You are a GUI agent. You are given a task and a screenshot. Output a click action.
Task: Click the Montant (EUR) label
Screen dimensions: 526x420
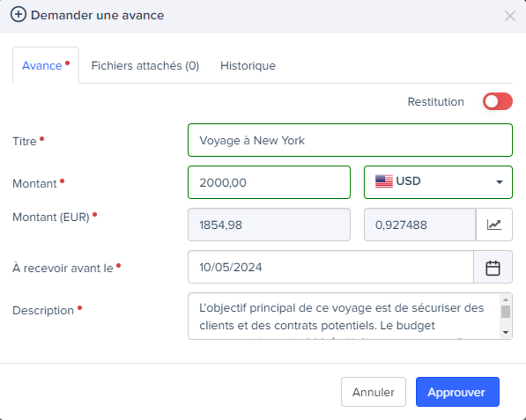coord(51,217)
